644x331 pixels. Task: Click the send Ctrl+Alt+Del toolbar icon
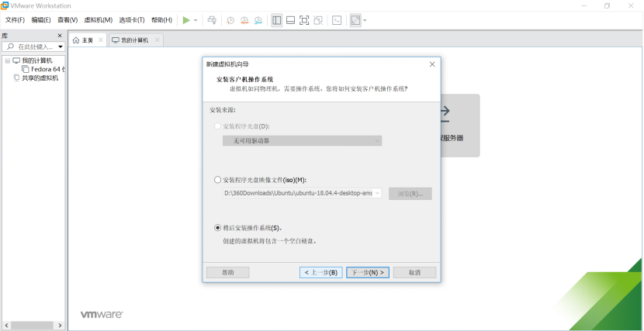[212, 20]
